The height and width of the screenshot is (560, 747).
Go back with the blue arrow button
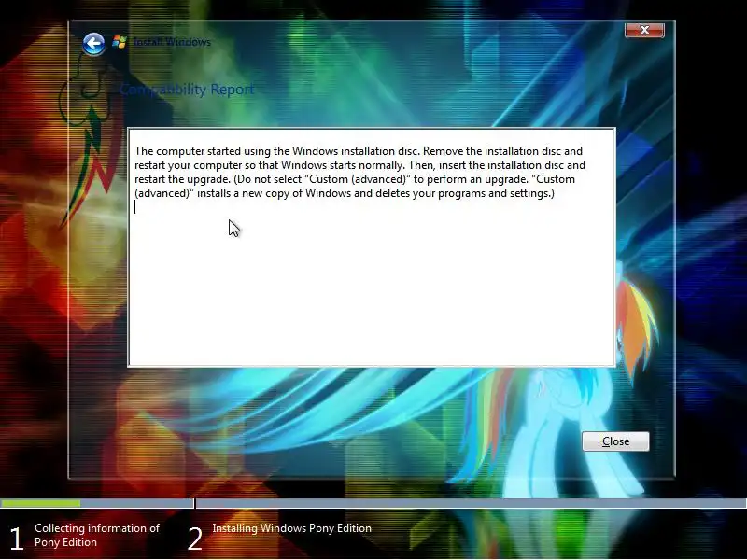pos(93,44)
